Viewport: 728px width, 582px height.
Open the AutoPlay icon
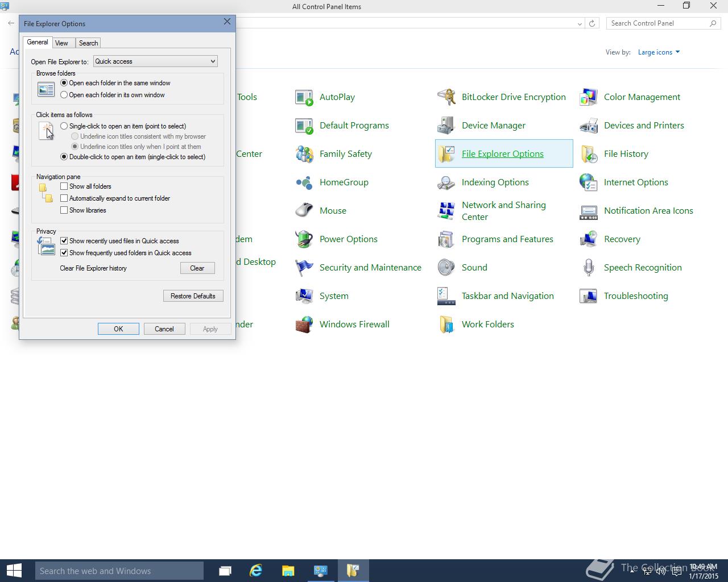point(304,97)
